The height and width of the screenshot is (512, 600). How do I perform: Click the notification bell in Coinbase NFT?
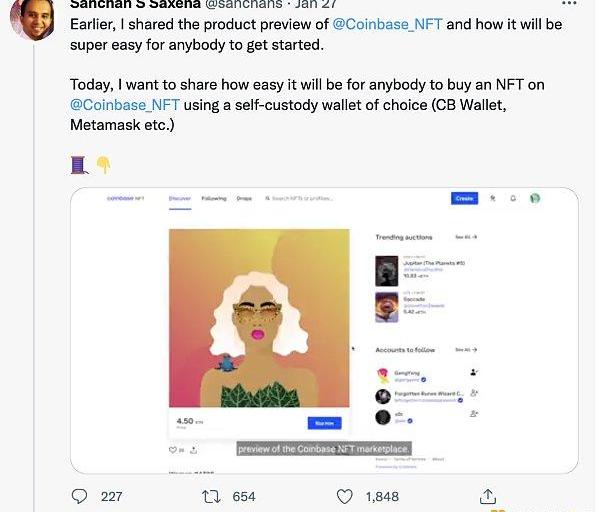513,199
